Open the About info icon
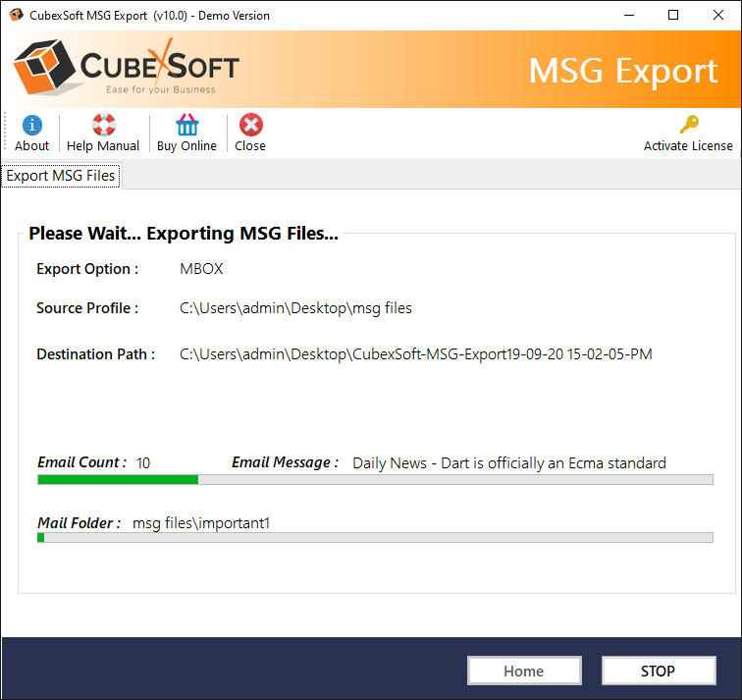 [x=31, y=126]
